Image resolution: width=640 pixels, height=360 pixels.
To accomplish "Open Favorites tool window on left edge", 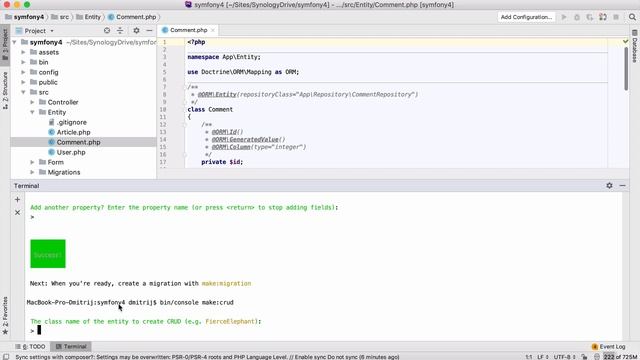I will click(5, 315).
